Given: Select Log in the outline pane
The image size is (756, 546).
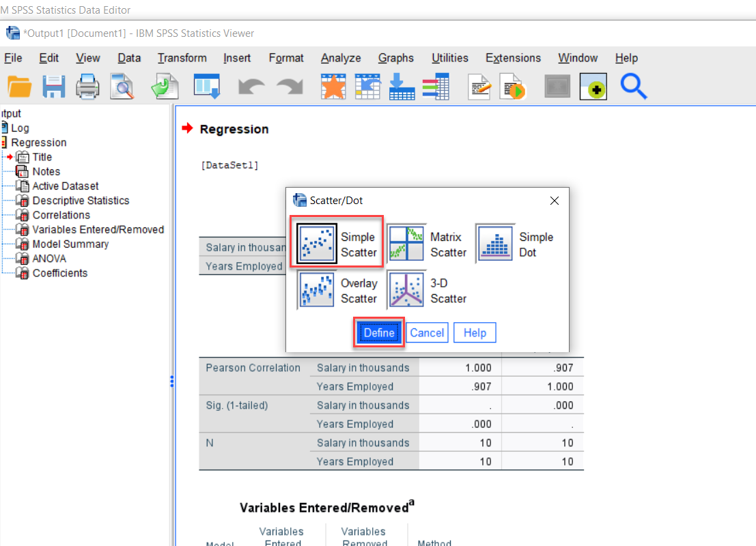Looking at the screenshot, I should tap(20, 128).
